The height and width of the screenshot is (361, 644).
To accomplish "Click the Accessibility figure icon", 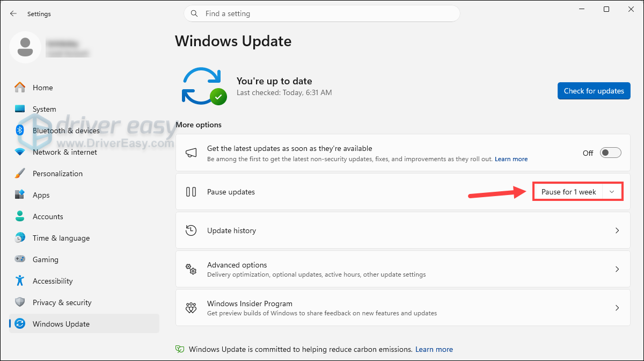I will pos(20,281).
